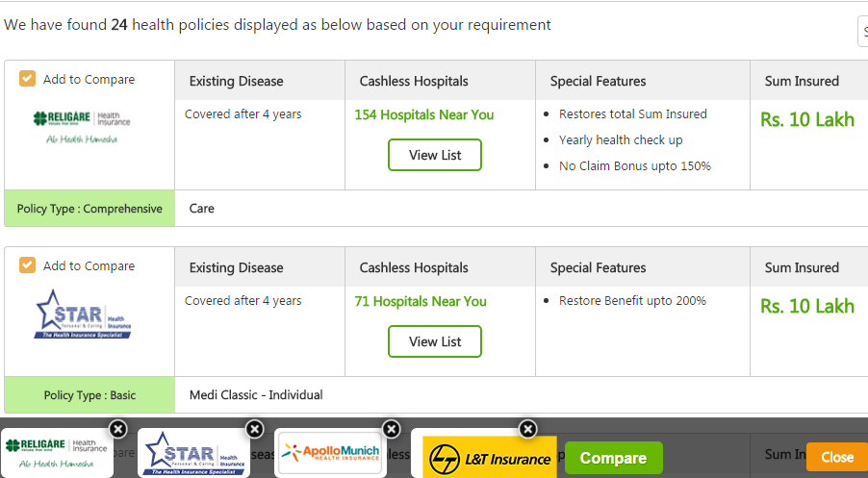Select the Star Health thumbnail in compare tray
Image resolution: width=868 pixels, height=478 pixels.
click(193, 453)
